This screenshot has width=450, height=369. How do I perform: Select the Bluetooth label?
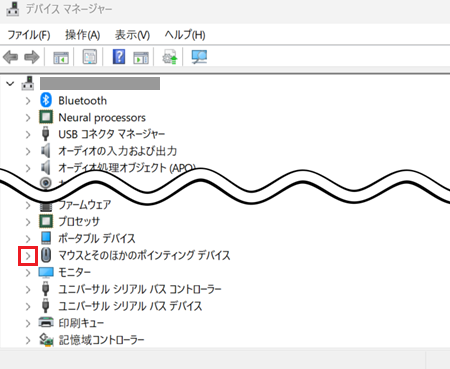[x=83, y=101]
